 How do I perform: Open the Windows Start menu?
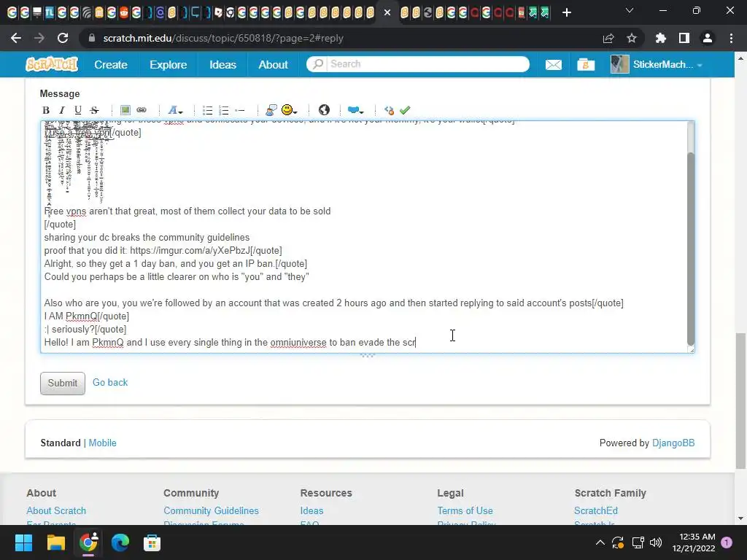pyautogui.click(x=23, y=542)
